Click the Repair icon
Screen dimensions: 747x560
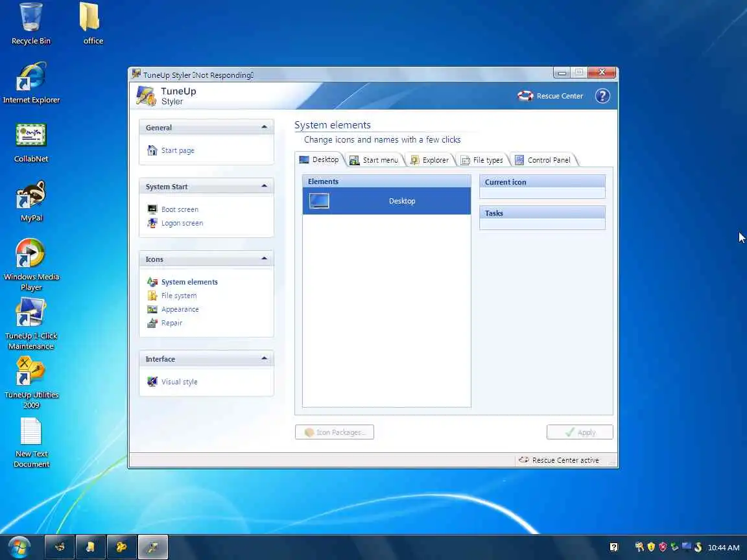(152, 323)
